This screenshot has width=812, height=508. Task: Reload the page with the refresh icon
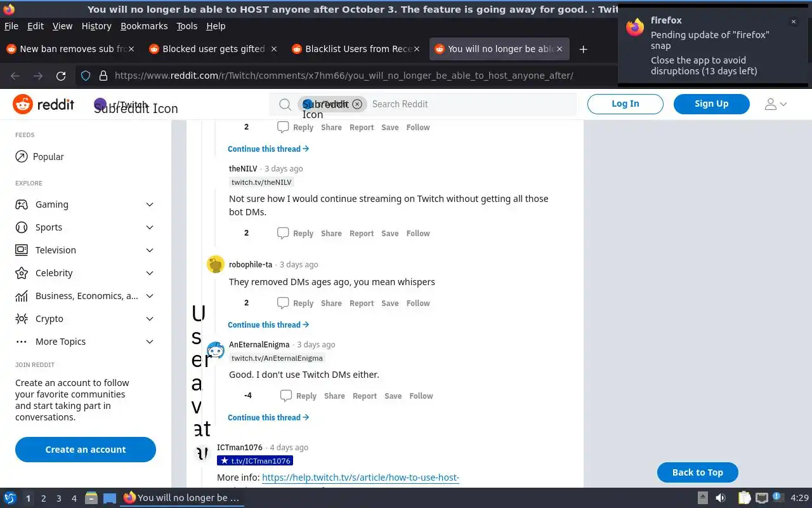61,76
